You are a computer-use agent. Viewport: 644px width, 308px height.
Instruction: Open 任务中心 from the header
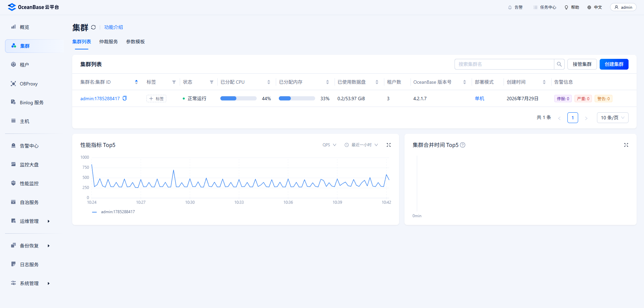tap(545, 7)
